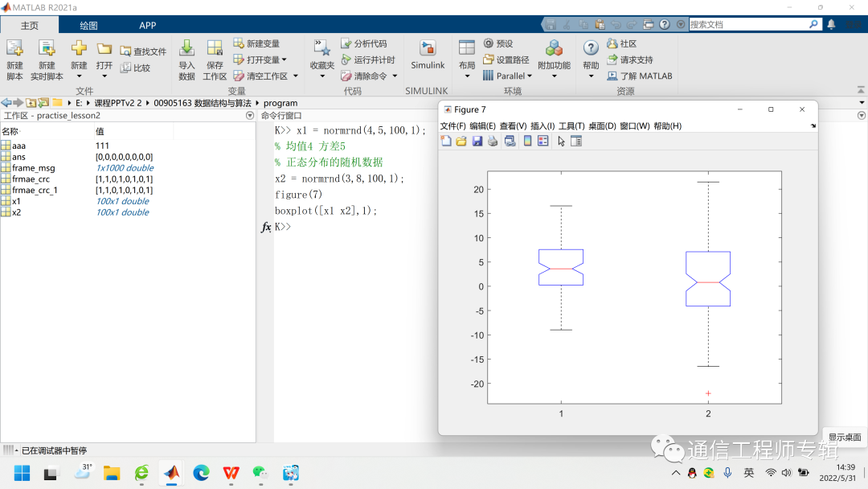The width and height of the screenshot is (868, 489).
Task: Expand the 清空工作区 dropdown arrow
Action: [296, 76]
